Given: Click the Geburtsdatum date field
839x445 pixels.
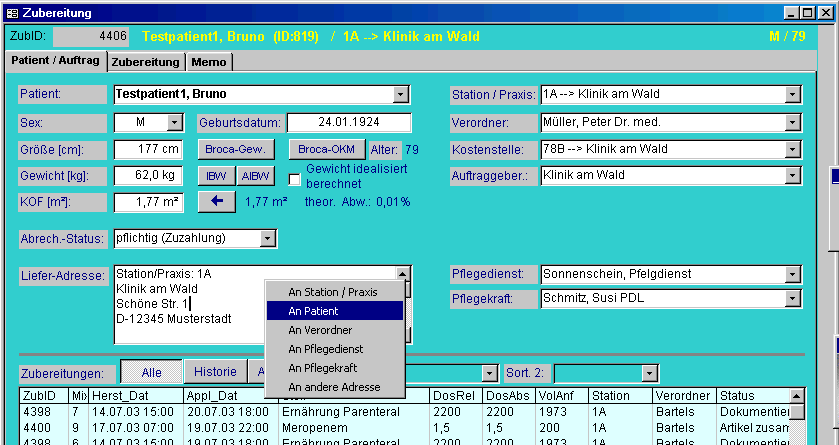Looking at the screenshot, I should [349, 122].
